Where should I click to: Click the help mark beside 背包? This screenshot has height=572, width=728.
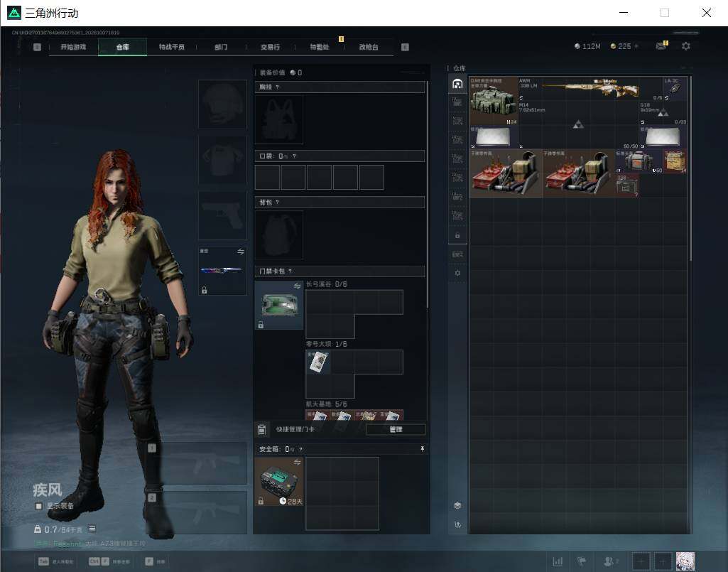[x=278, y=203]
